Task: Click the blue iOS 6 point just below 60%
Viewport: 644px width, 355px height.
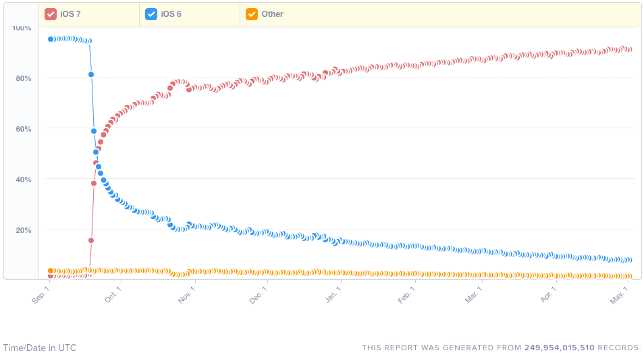Action: pos(94,131)
